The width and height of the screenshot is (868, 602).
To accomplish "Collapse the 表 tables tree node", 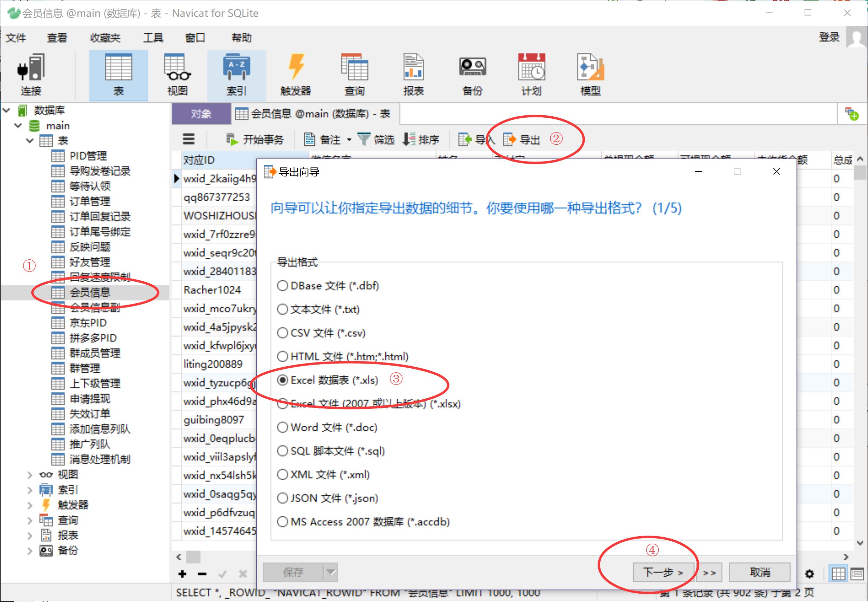I will (30, 141).
